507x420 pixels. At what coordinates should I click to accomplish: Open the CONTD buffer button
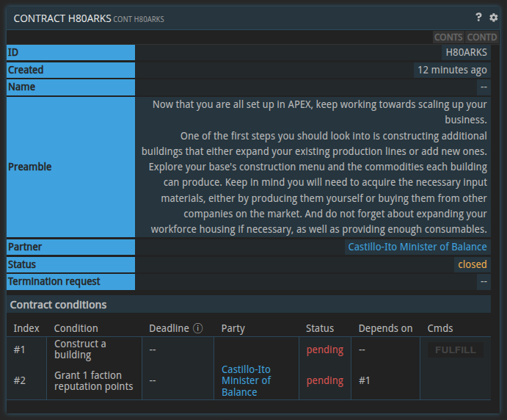(x=482, y=37)
